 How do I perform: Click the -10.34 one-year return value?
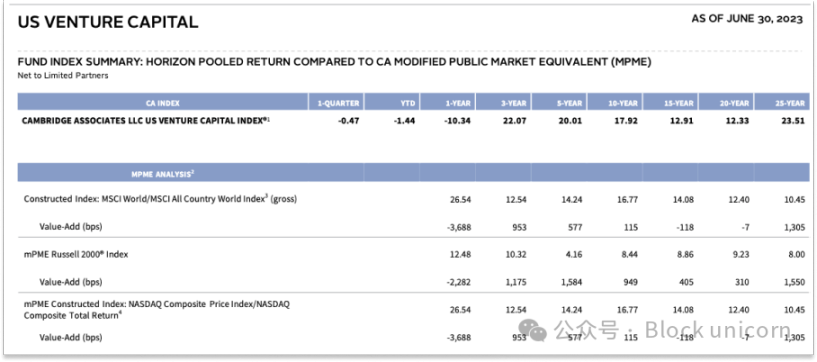pos(459,121)
